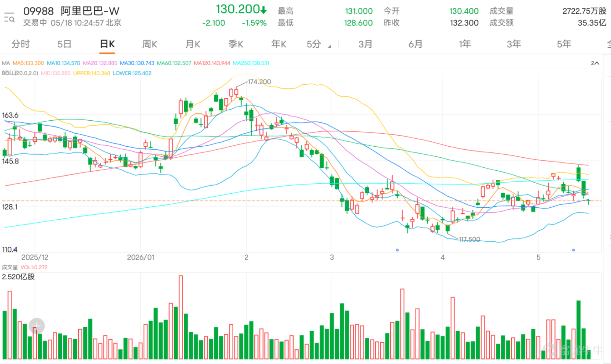Select the 日K chart tab
The height and width of the screenshot is (364, 611).
point(107,44)
